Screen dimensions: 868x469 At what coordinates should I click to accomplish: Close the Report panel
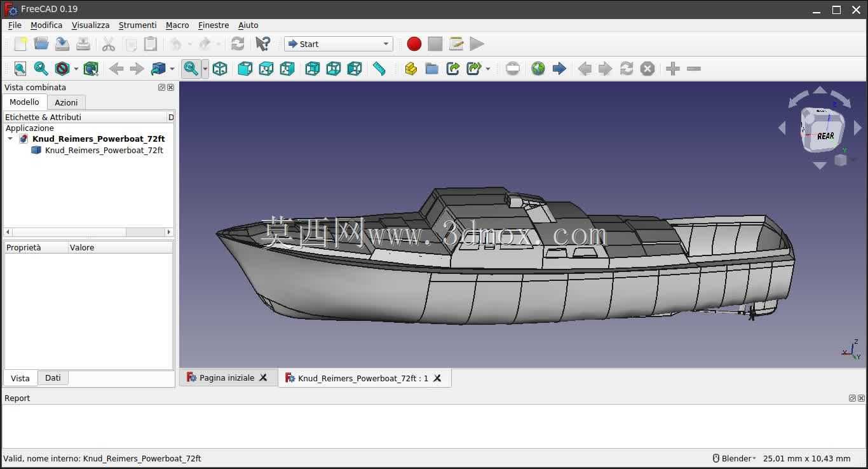point(862,398)
